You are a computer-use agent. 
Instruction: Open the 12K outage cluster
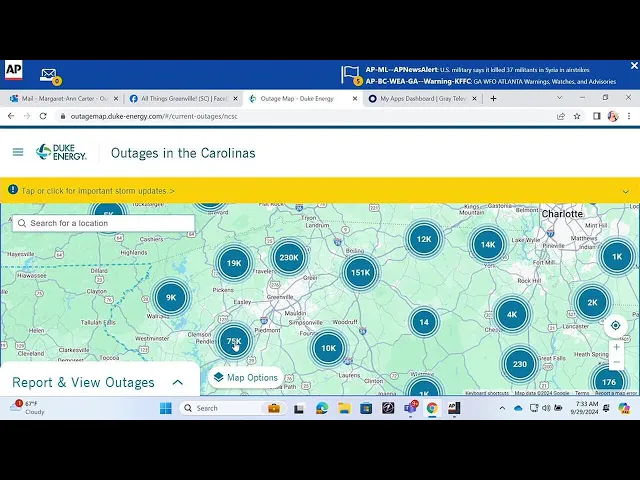[x=424, y=239]
